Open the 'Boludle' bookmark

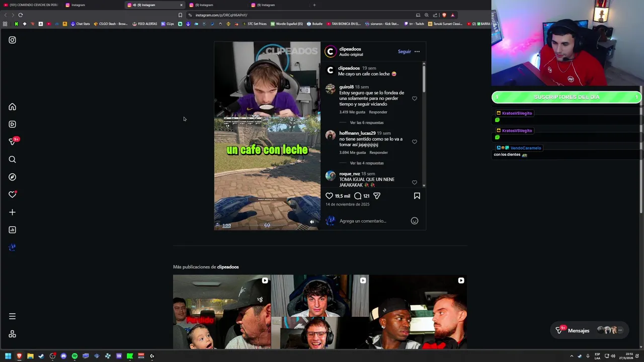[x=315, y=24]
